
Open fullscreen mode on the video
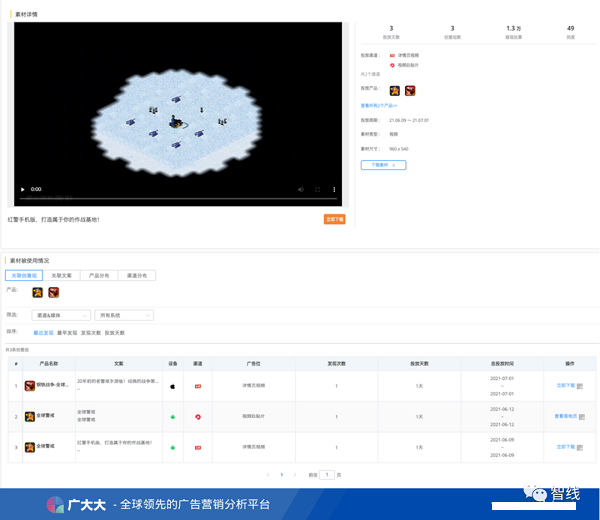[x=317, y=189]
